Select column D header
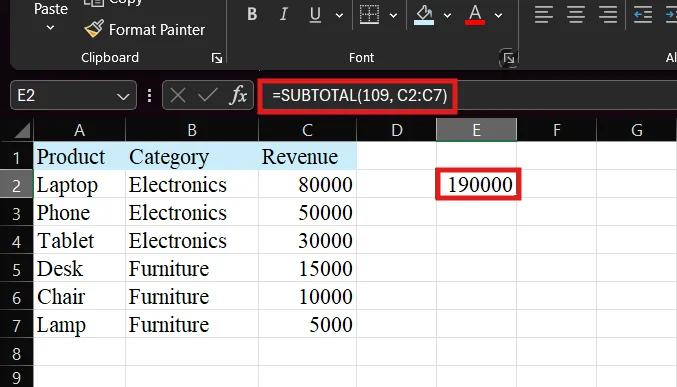 pyautogui.click(x=396, y=130)
